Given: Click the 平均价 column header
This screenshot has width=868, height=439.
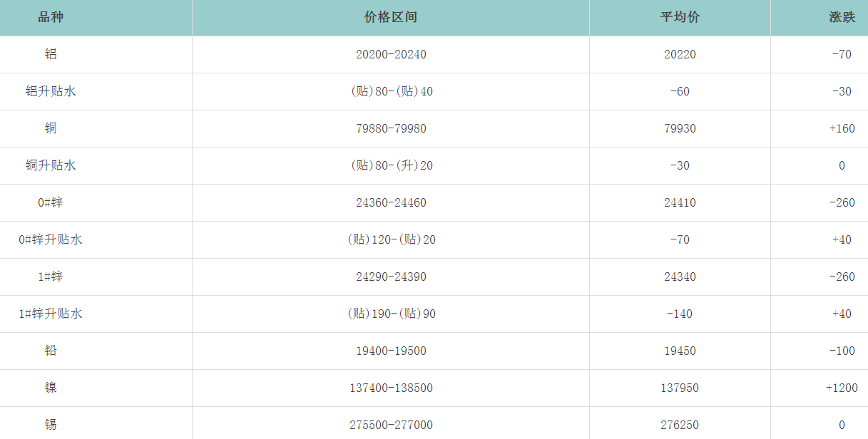Looking at the screenshot, I should pos(680,17).
